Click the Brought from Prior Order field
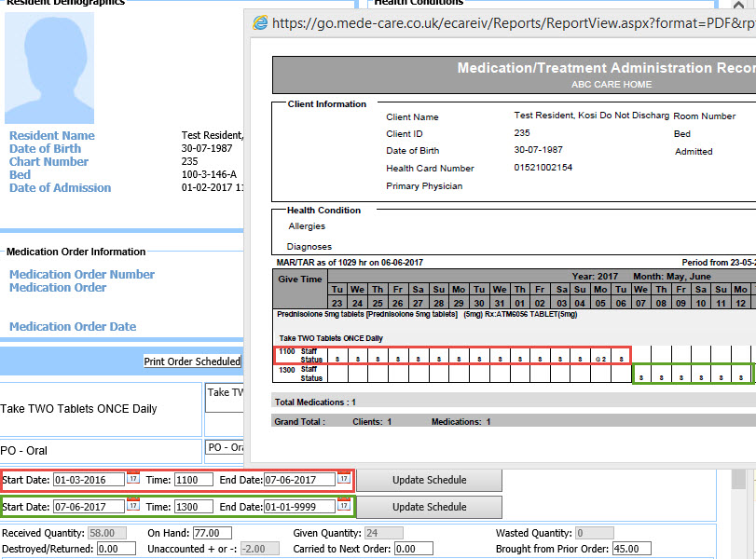756x559 pixels. click(x=631, y=549)
